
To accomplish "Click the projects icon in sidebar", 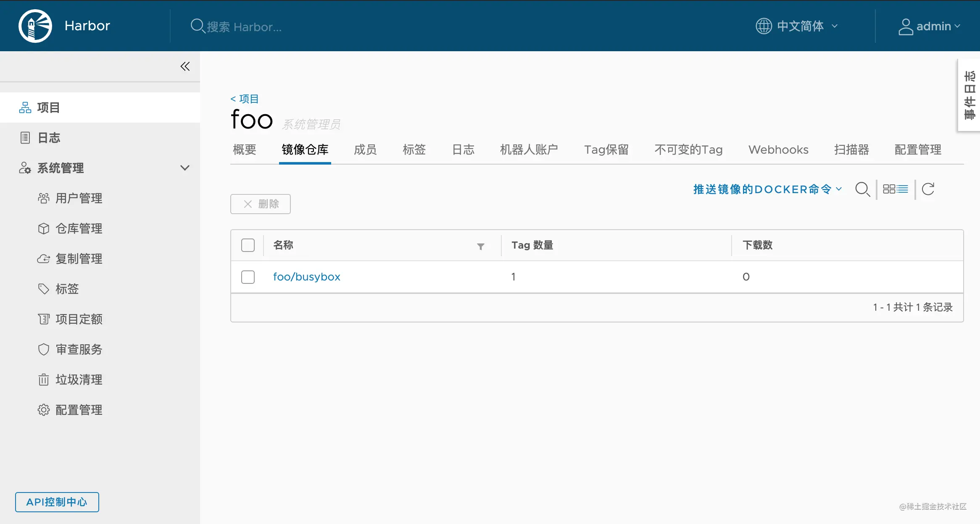I will coord(25,107).
